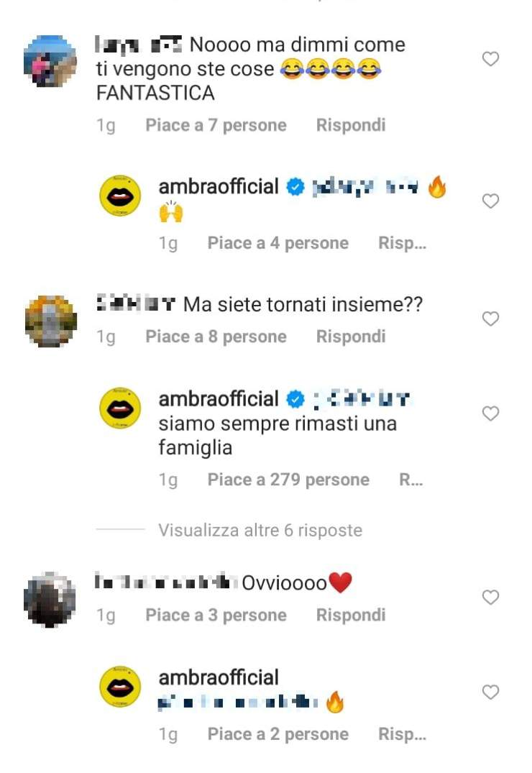Like the 'Noooo ma dimmi come' comment

490,59
